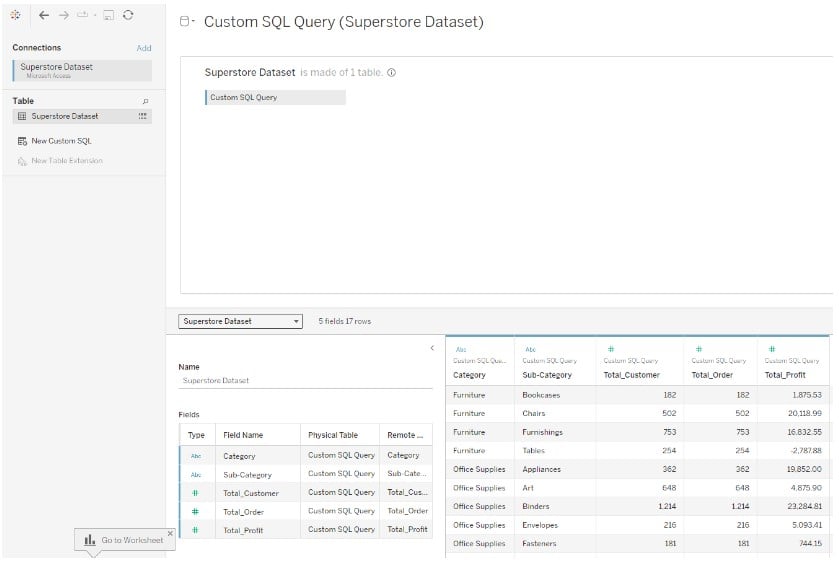
Task: Add a new connection
Action: 144,48
